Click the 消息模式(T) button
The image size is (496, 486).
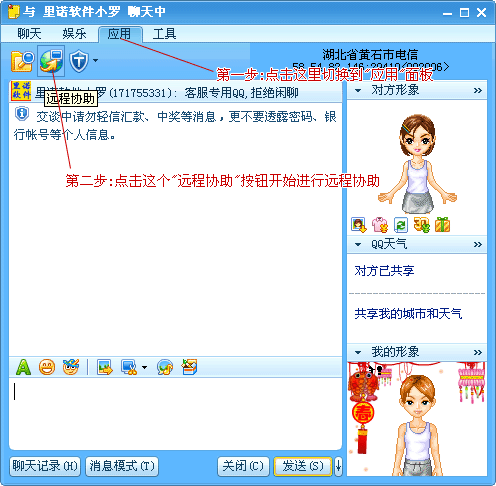[122, 466]
